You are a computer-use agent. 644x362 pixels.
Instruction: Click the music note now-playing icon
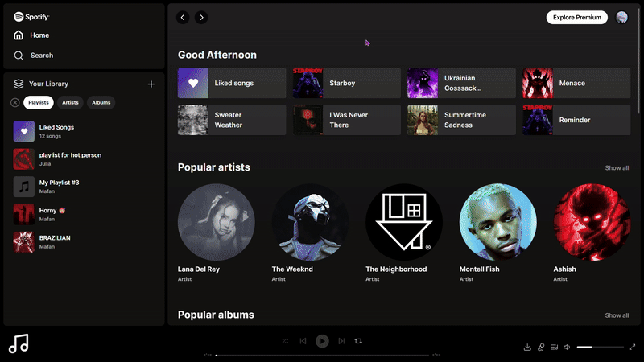[x=19, y=343]
